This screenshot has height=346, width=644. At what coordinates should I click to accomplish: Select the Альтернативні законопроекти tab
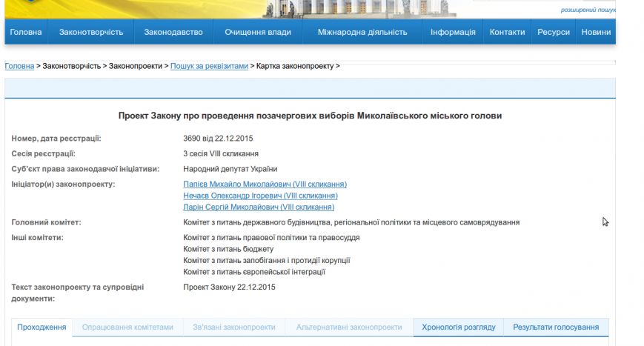349,327
